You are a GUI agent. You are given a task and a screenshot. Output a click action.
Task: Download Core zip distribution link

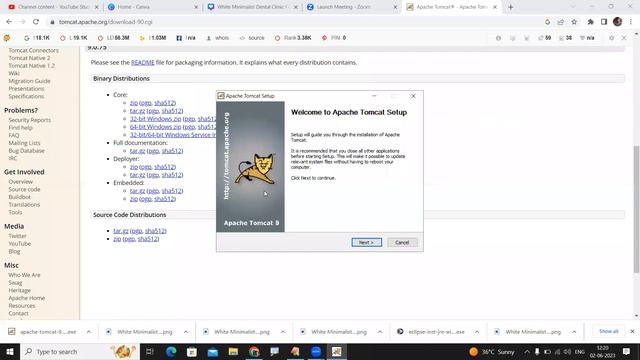coord(133,103)
